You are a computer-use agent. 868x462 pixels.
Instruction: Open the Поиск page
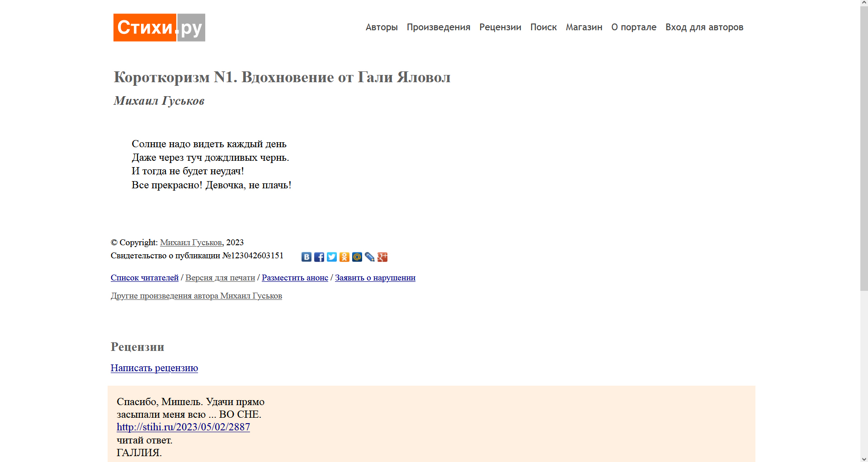(543, 28)
